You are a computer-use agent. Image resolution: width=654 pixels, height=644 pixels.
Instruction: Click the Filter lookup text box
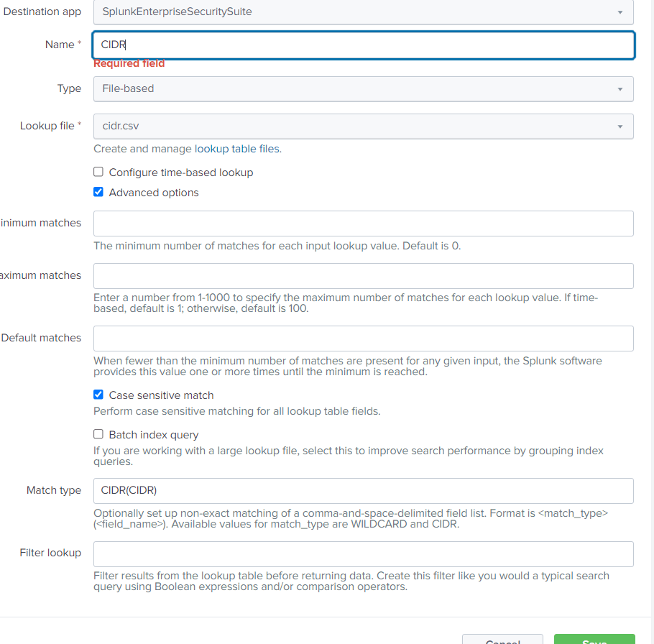coord(363,553)
